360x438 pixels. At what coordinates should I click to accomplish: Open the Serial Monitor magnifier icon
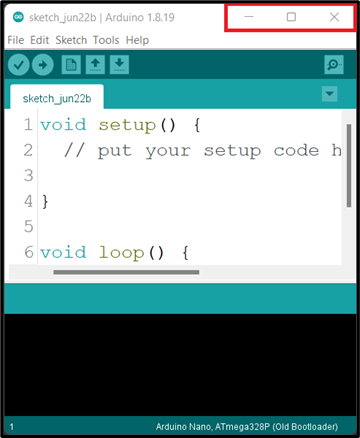pyautogui.click(x=334, y=65)
